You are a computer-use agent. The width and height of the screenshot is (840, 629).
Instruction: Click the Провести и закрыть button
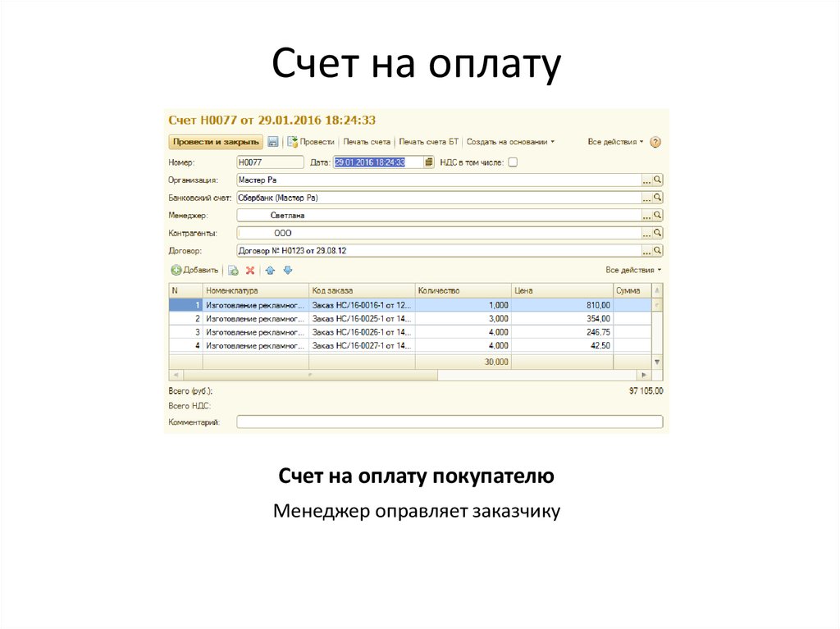[216, 142]
